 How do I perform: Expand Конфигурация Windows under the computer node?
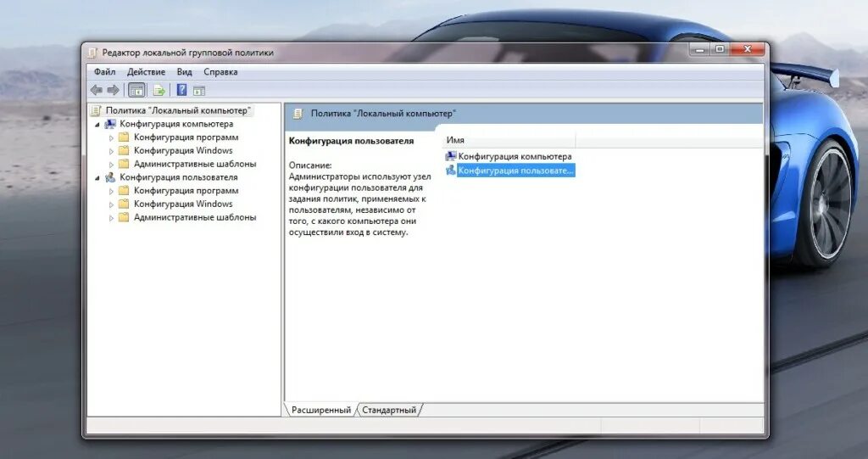tap(111, 151)
